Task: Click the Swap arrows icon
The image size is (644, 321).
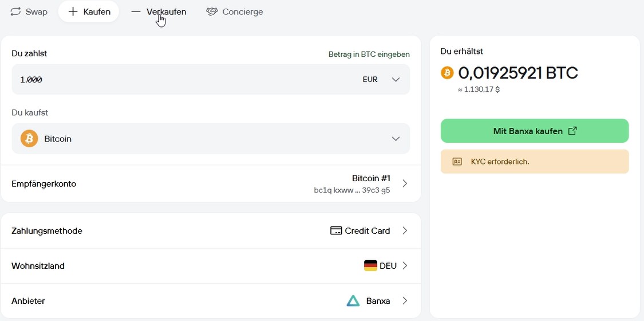Action: pos(15,12)
